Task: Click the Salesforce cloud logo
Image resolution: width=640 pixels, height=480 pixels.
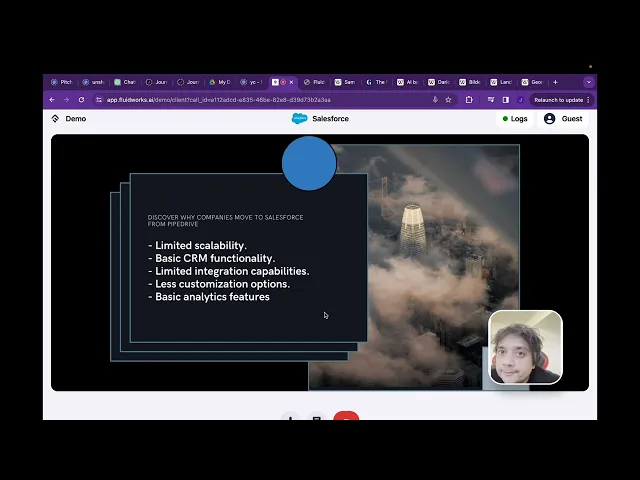Action: [300, 119]
